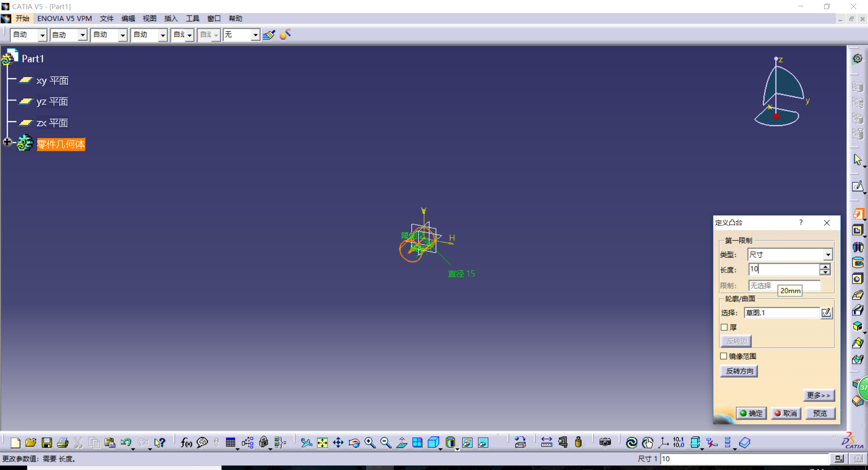Screen dimensions: 868x470
Task: Select the Pad tool in right toolbar
Action: [x=858, y=214]
